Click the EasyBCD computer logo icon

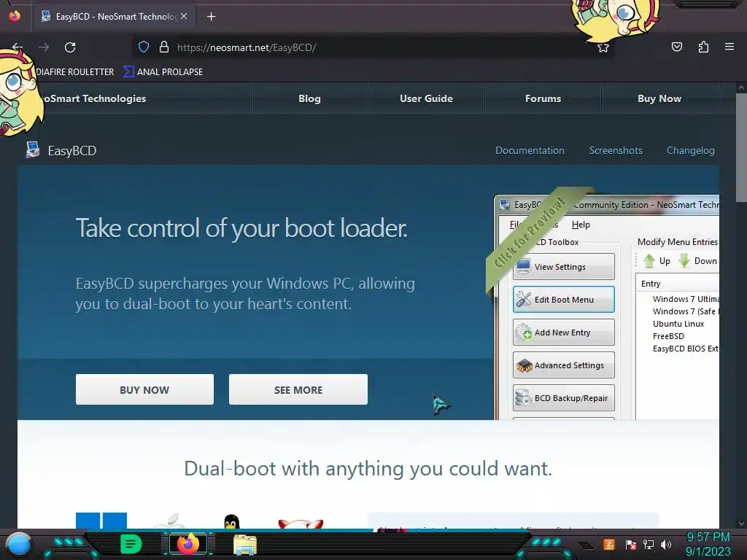point(32,150)
